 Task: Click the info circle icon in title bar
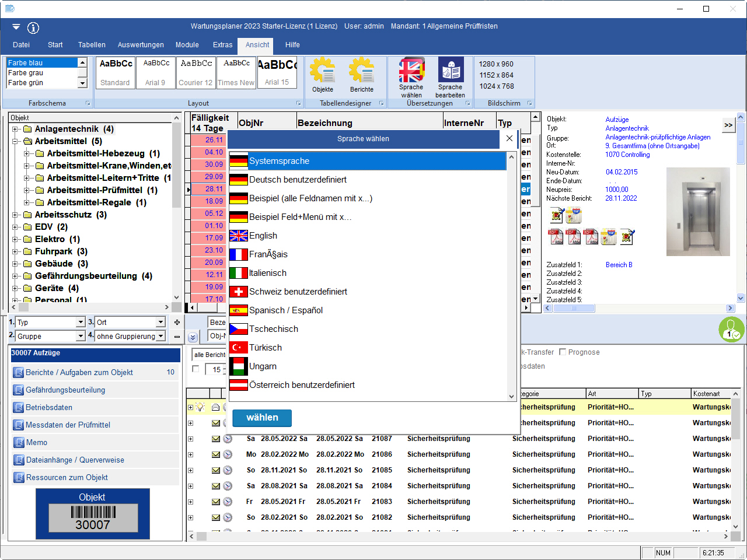[33, 27]
